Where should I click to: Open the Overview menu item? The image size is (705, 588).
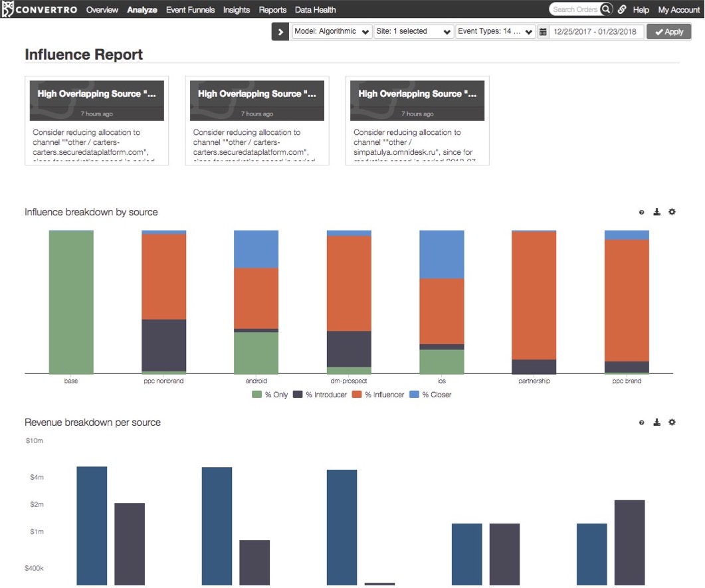click(x=102, y=9)
